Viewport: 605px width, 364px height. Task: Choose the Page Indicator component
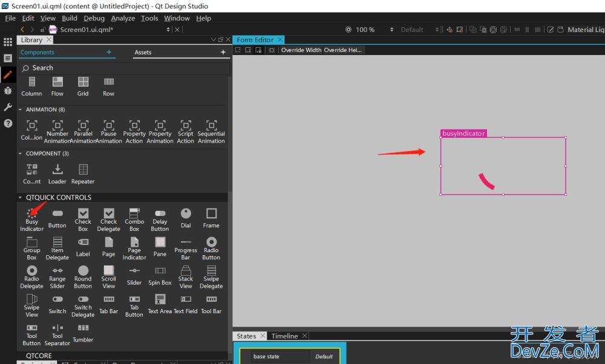134,249
